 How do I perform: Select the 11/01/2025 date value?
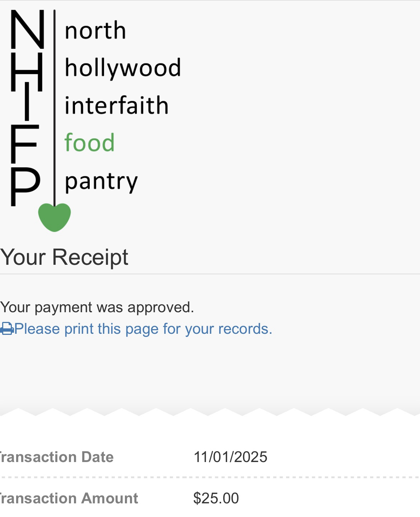tap(230, 457)
